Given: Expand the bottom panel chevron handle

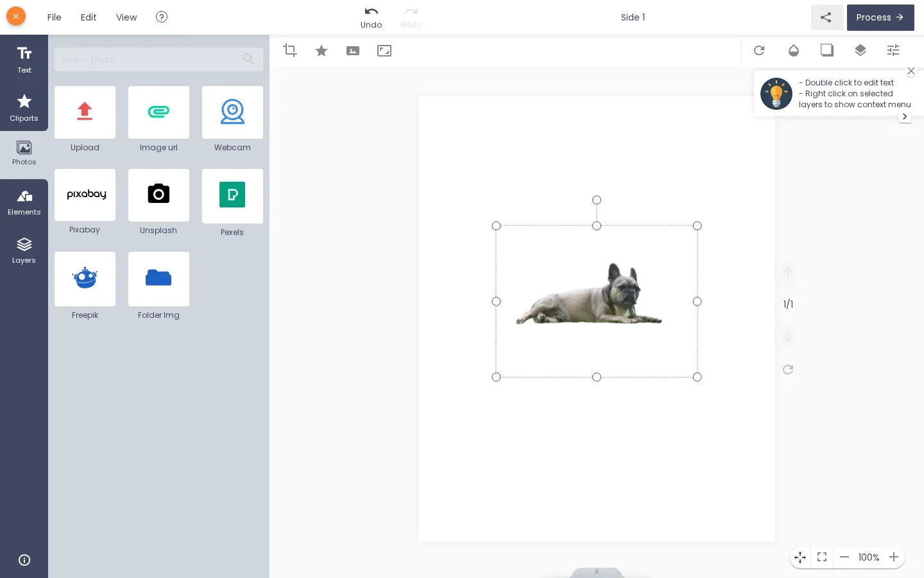Looking at the screenshot, I should pos(597,572).
